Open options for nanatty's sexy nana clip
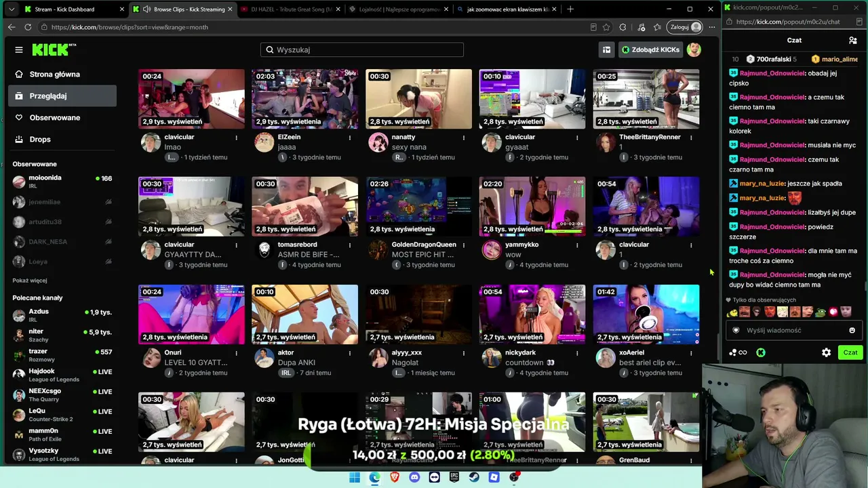The width and height of the screenshot is (868, 488). [x=464, y=138]
